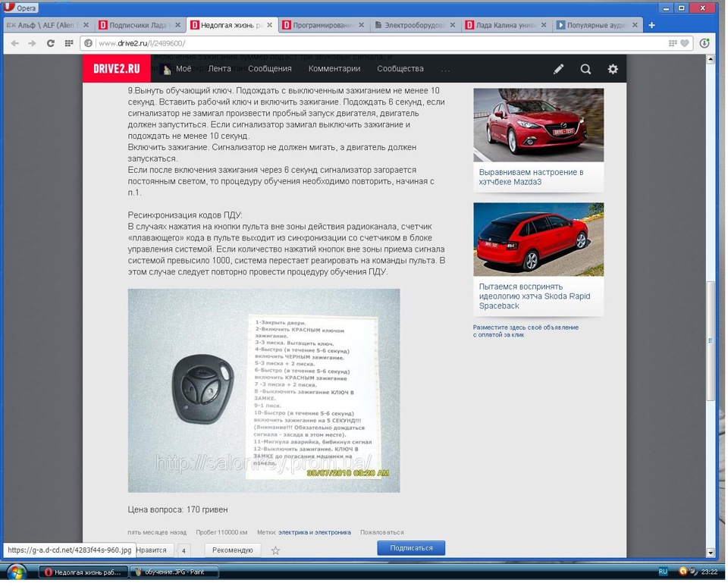Expand the header ellipsis more menu
The image size is (728, 586).
[x=446, y=70]
